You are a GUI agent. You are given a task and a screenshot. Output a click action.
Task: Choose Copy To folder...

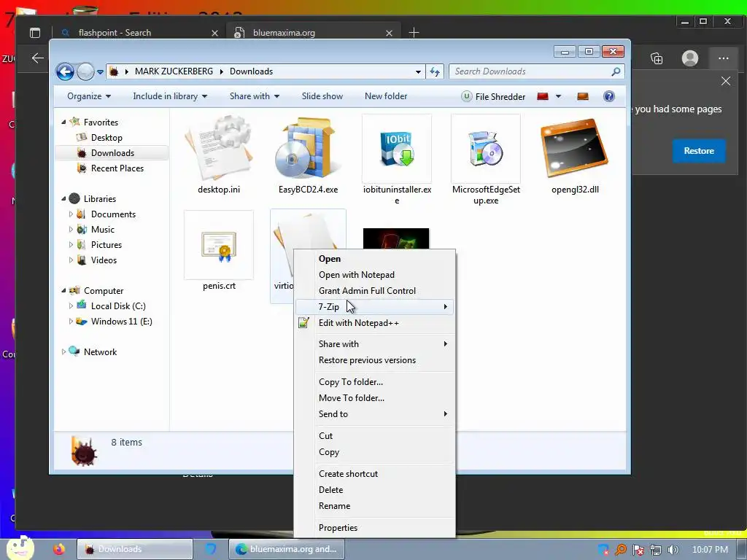pos(374,382)
